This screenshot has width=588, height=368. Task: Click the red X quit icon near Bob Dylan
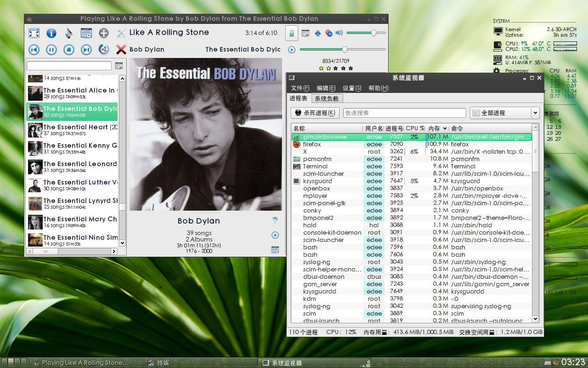tap(121, 50)
